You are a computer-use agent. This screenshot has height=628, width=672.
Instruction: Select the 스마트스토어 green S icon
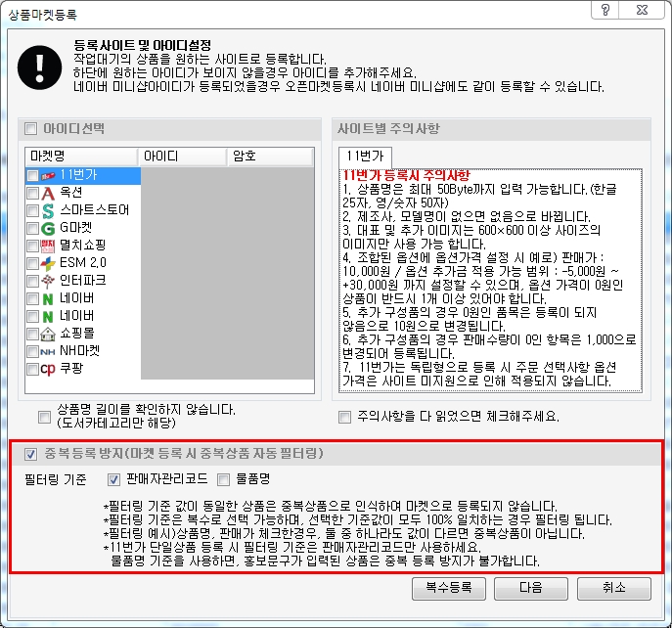(49, 210)
